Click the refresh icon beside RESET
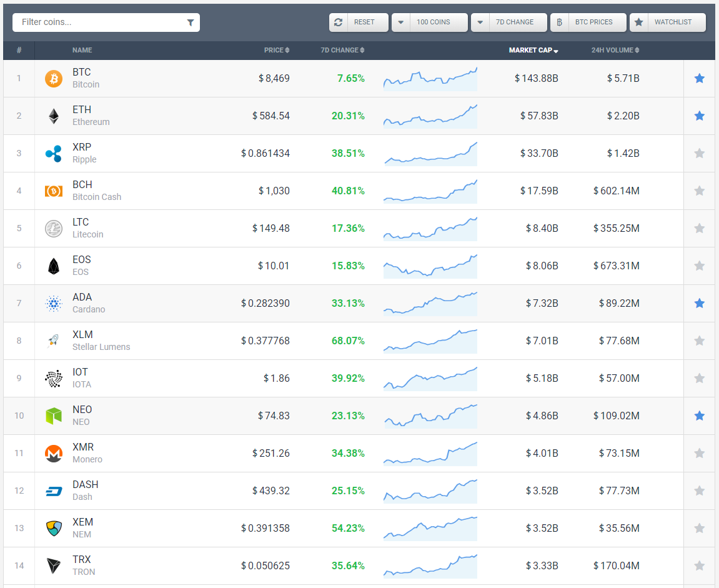719x588 pixels. point(339,22)
